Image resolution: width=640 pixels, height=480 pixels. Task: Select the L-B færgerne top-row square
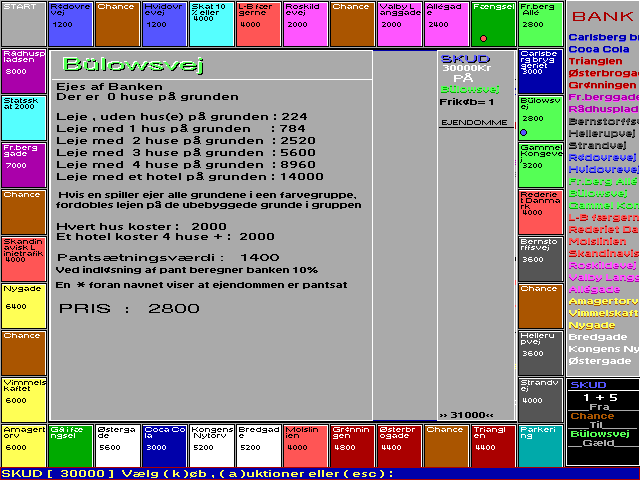pos(259,24)
